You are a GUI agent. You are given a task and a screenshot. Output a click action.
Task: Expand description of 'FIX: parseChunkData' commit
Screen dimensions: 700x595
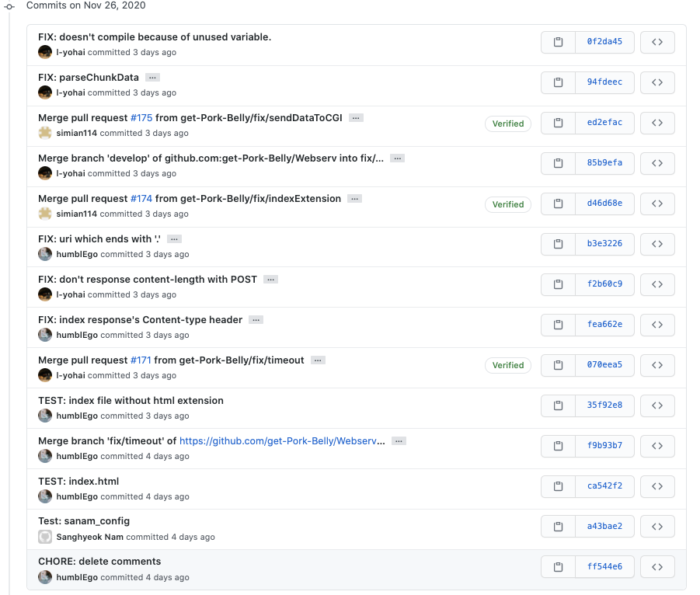point(152,78)
